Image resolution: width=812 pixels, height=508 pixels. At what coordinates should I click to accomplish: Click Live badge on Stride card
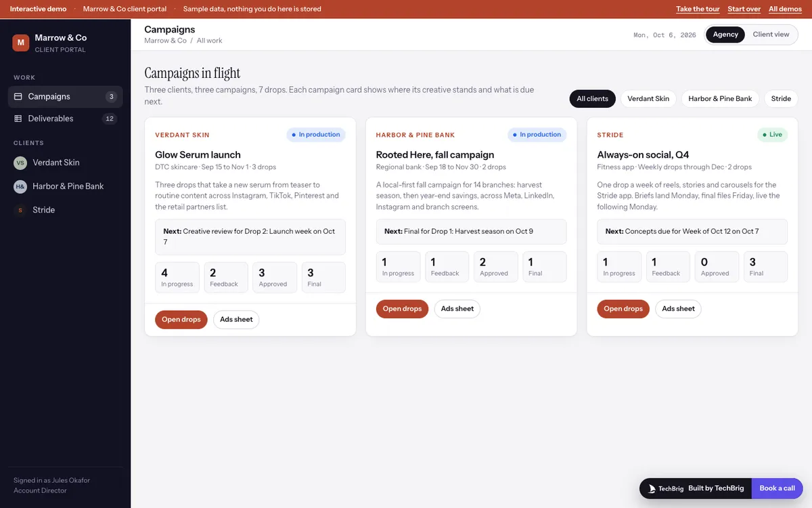click(772, 135)
